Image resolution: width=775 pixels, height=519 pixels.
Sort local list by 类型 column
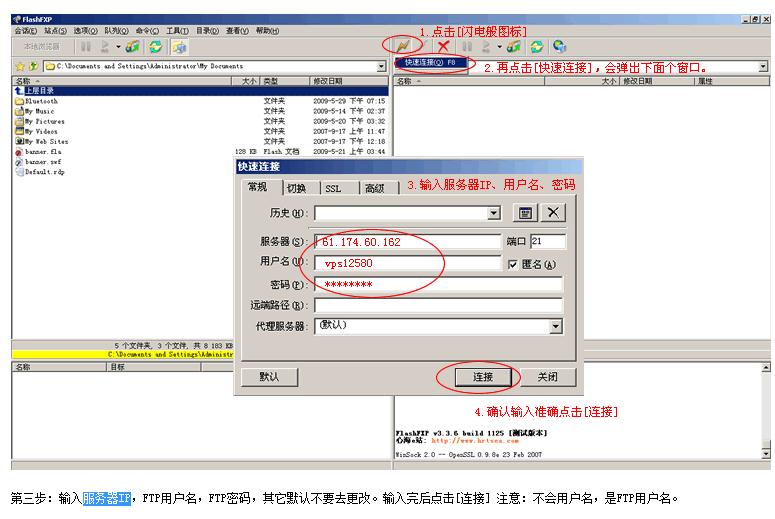coord(285,81)
